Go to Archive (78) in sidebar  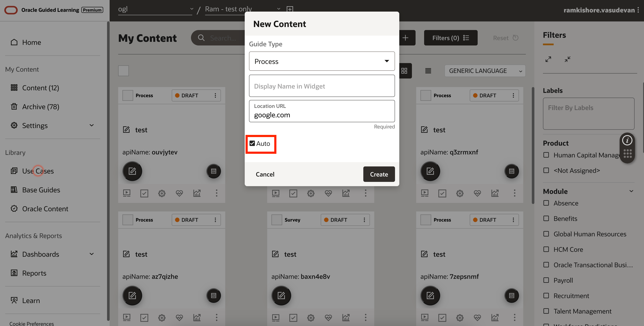40,107
